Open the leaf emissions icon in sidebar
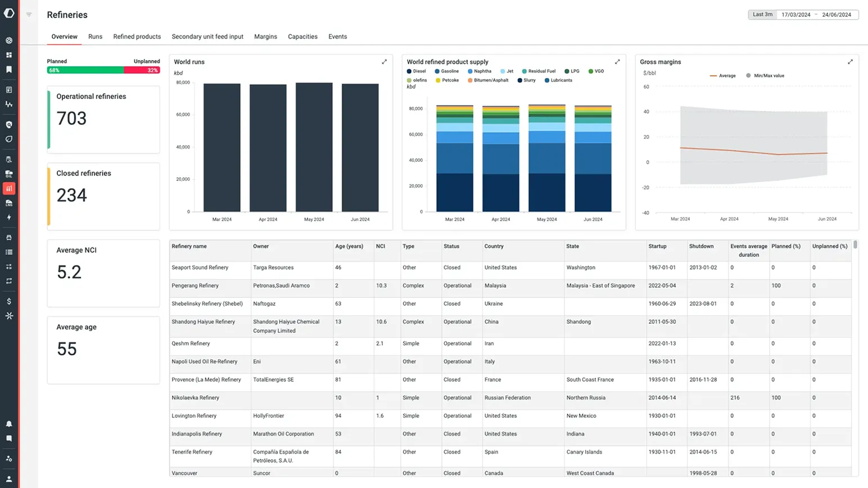Screen dimensions: 868x488 tap(9, 139)
